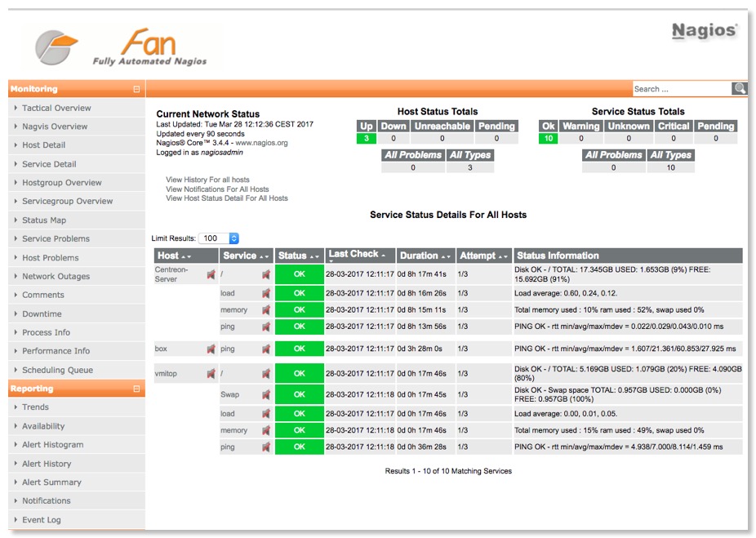Click notification icon beside the vmitop host
Screen dimensions: 756x538
pos(211,374)
